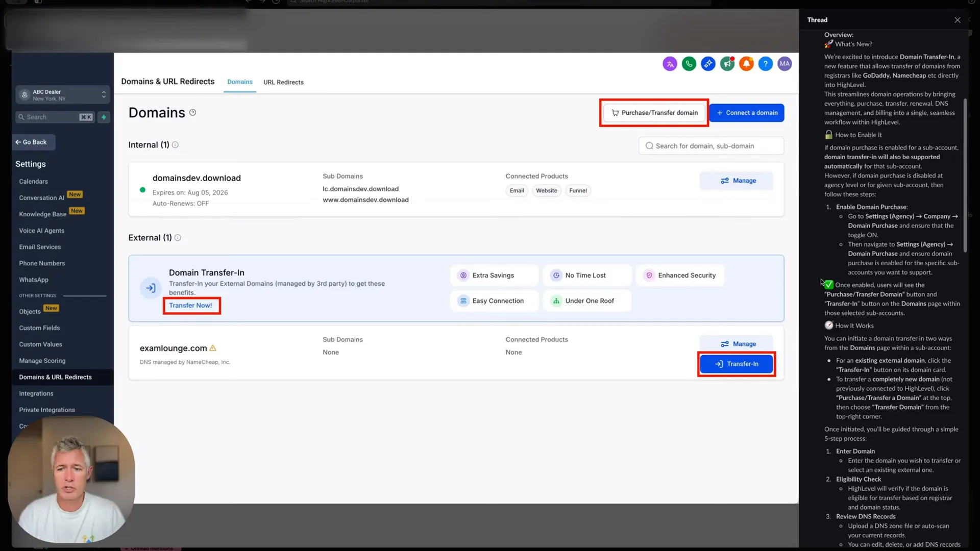The image size is (980, 551).
Task: Click Manage for examlounge.com
Action: point(737,344)
